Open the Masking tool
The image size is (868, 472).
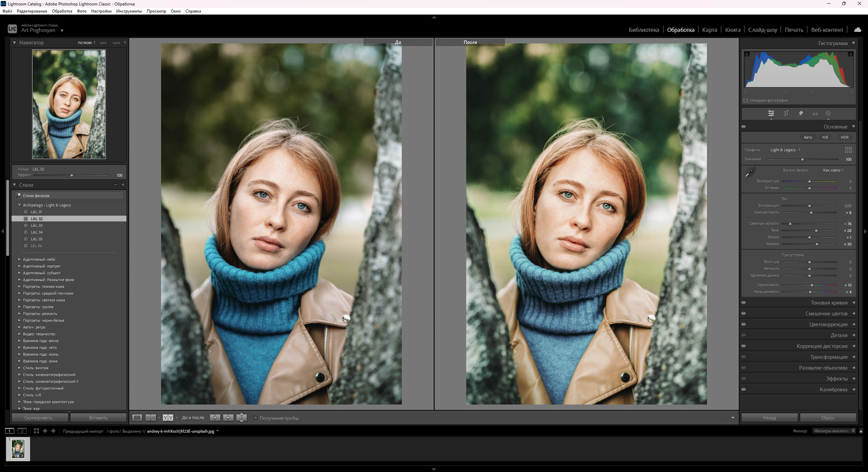(x=828, y=113)
